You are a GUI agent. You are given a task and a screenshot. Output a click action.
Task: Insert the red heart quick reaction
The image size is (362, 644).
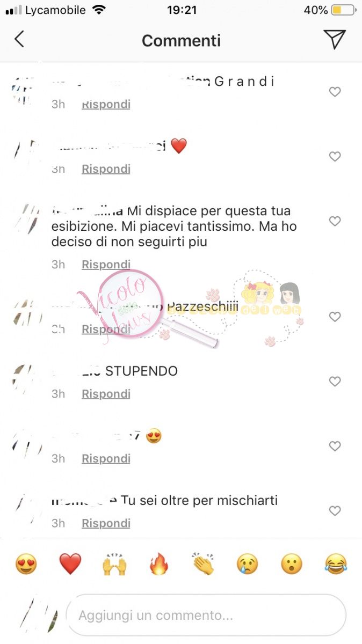70,564
